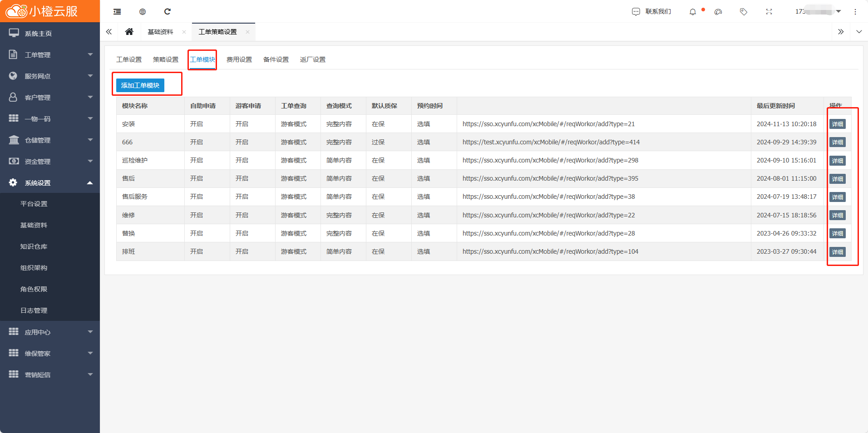Click the 添加工单模块 button
The image size is (868, 433).
[140, 85]
